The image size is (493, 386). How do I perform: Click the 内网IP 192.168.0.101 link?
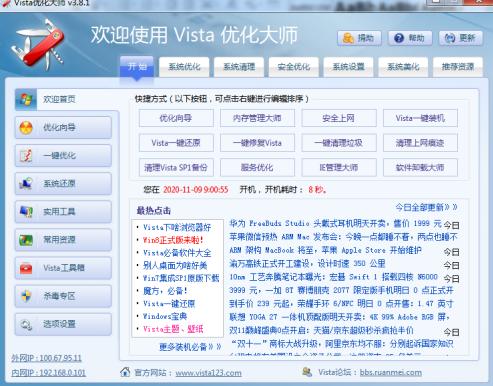(x=49, y=373)
